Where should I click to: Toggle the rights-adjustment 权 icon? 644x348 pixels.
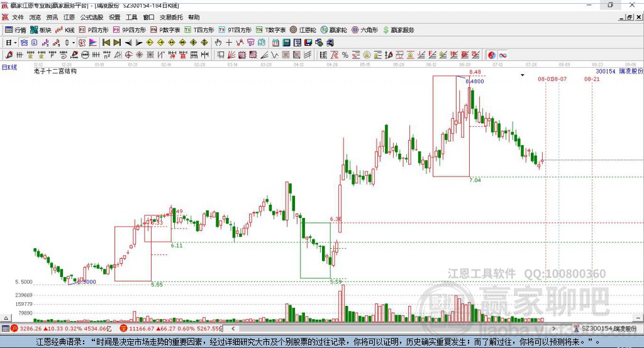coord(82,42)
